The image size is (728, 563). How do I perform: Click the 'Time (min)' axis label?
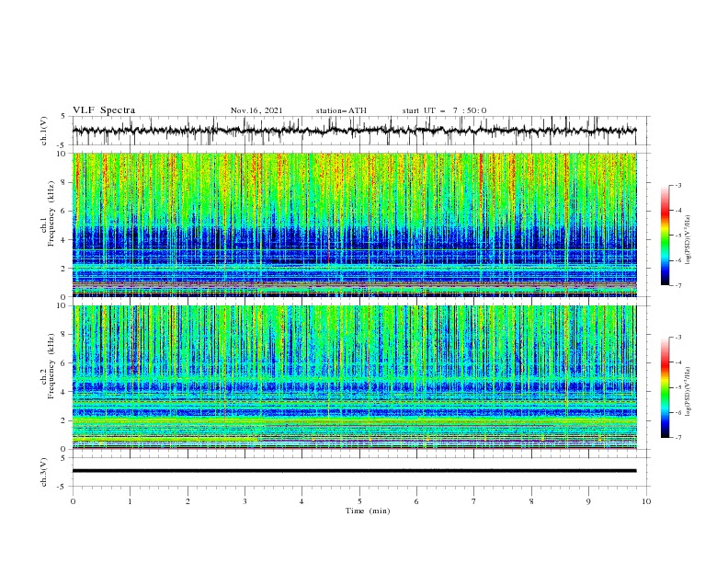point(368,511)
